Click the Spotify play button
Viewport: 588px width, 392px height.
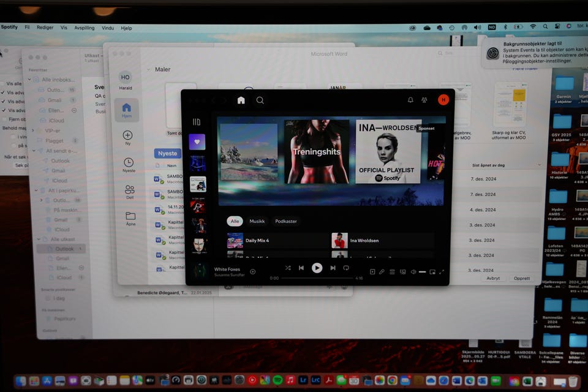(317, 268)
